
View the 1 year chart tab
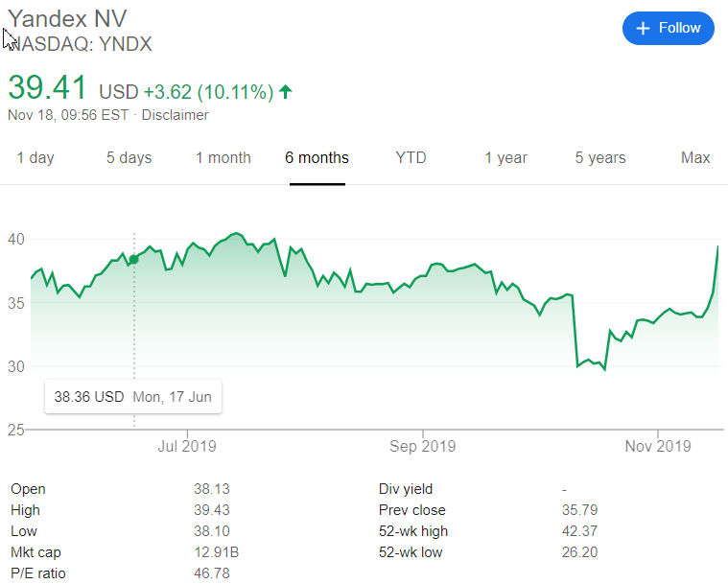pyautogui.click(x=505, y=158)
